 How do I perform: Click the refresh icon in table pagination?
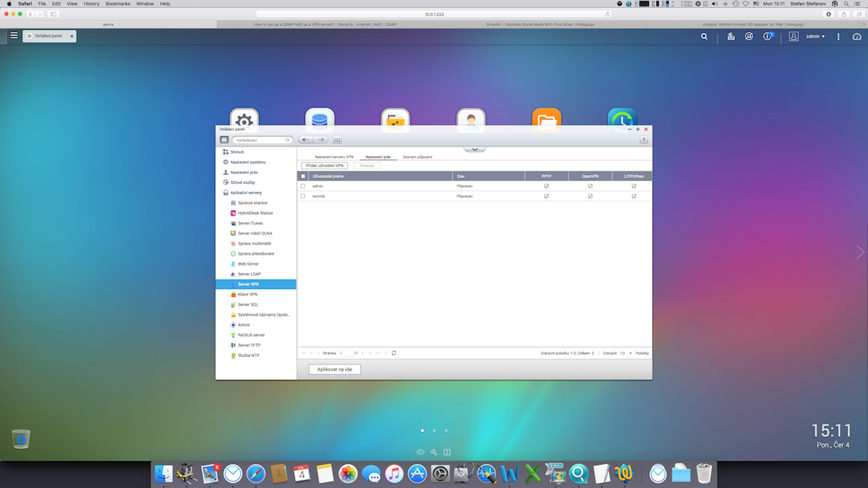tap(393, 353)
